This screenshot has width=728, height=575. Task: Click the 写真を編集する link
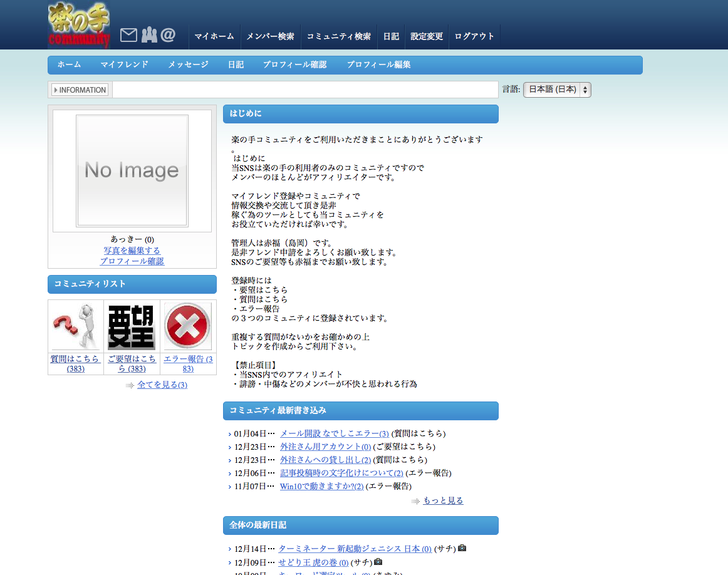[x=132, y=251]
